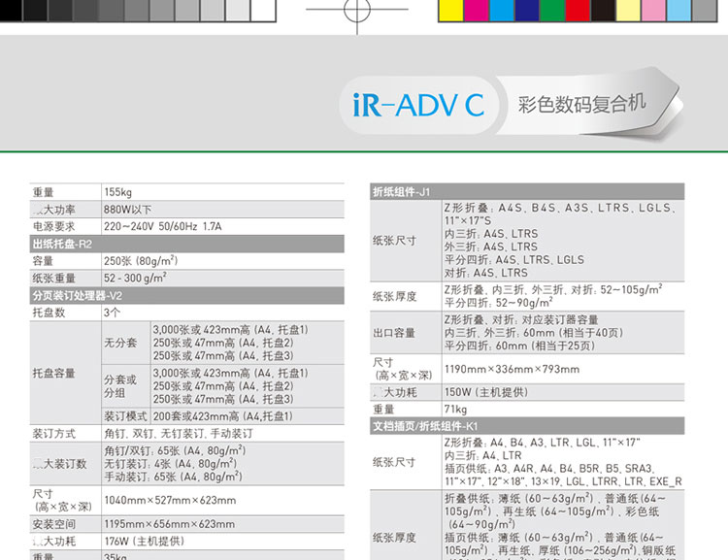Select the 1195mm×656mm×623mm value
728x560 pixels.
[x=170, y=524]
